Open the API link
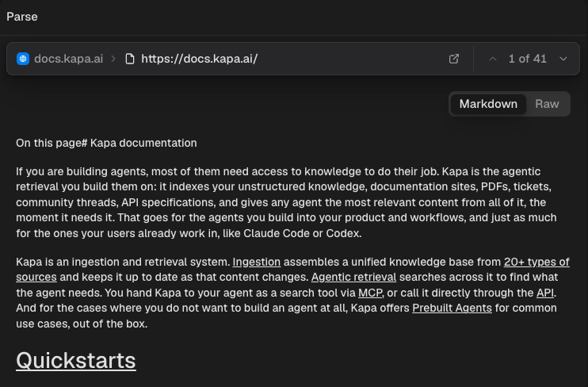 coord(545,293)
